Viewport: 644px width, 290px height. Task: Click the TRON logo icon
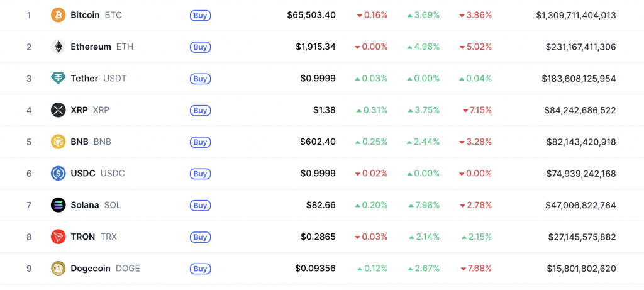click(x=58, y=237)
